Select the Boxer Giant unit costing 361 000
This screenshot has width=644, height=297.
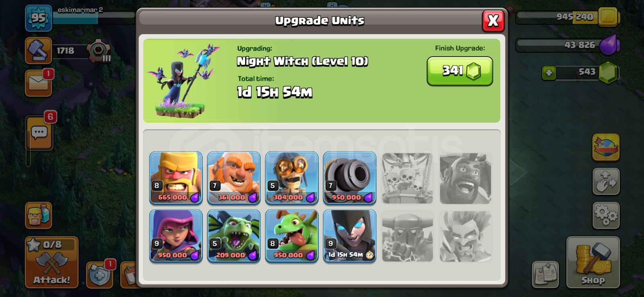pos(234,178)
